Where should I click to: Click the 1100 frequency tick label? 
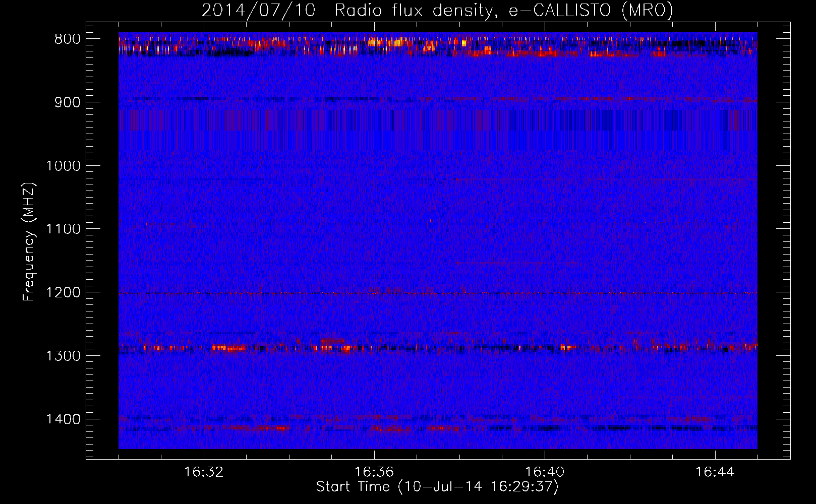(x=63, y=229)
